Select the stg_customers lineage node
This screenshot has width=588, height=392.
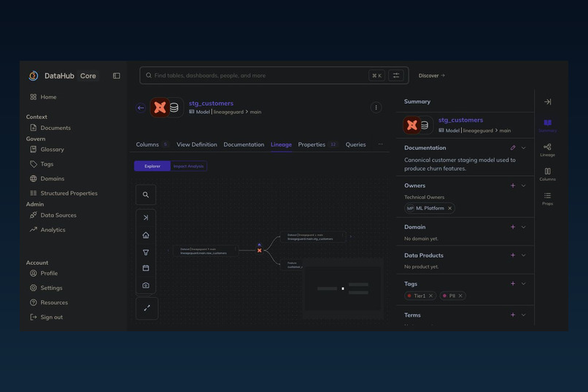(313, 237)
